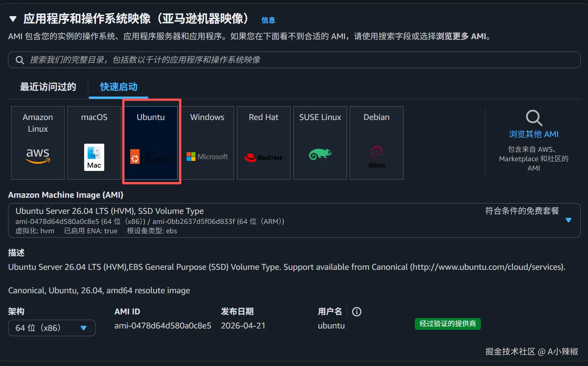Click the Ubuntu logo image

click(151, 157)
